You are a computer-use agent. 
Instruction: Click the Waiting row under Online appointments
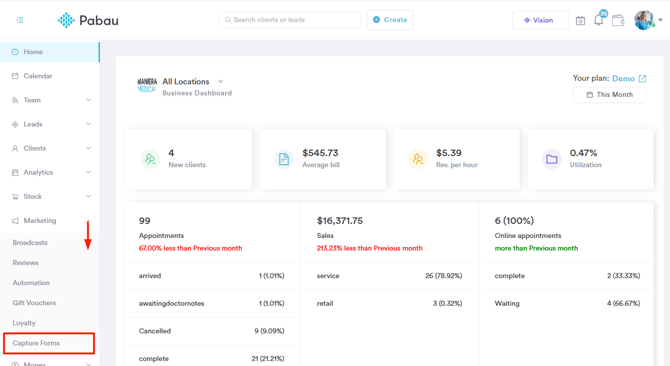[x=567, y=304]
